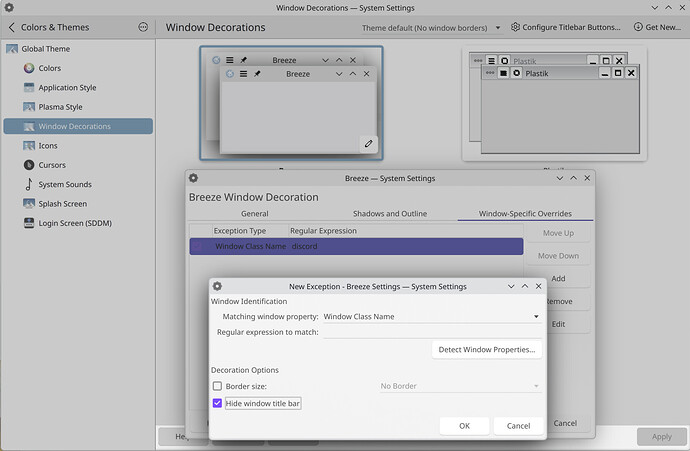The width and height of the screenshot is (690, 451).
Task: Open System Sounds settings
Action: point(64,184)
